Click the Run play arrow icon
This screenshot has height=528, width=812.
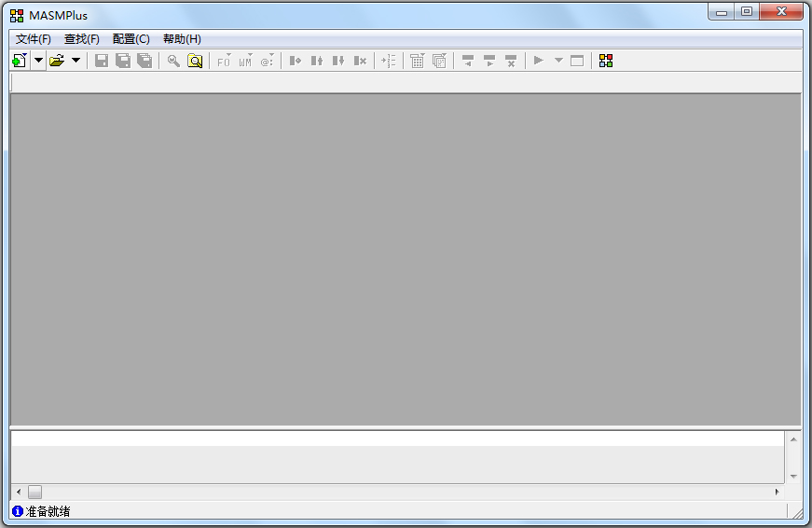[538, 61]
